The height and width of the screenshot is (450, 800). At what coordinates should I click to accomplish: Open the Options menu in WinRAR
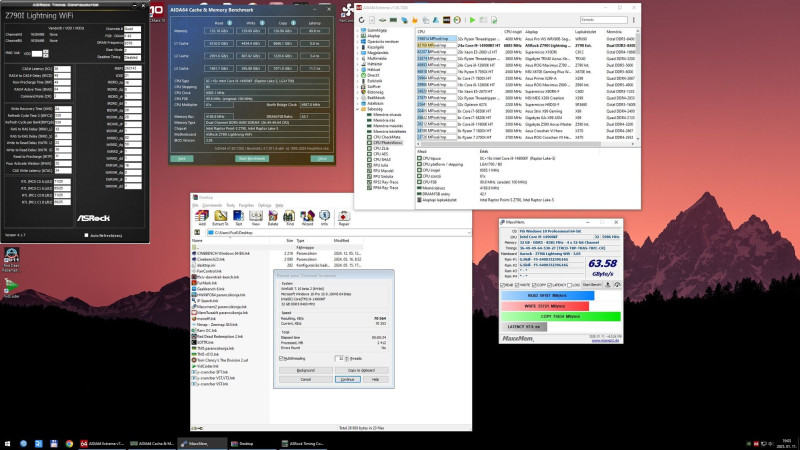pyautogui.click(x=265, y=206)
